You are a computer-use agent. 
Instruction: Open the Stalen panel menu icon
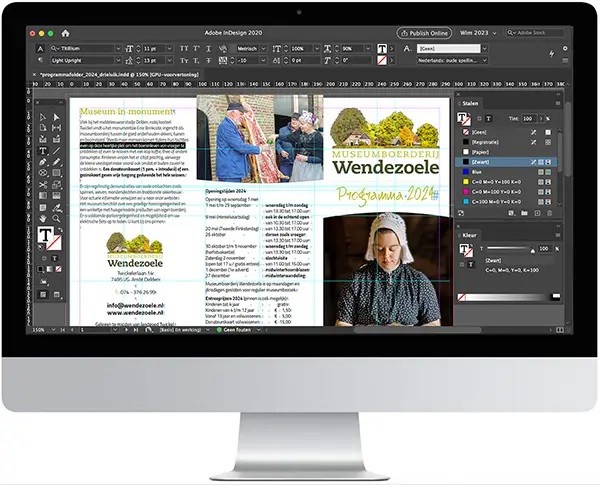558,103
